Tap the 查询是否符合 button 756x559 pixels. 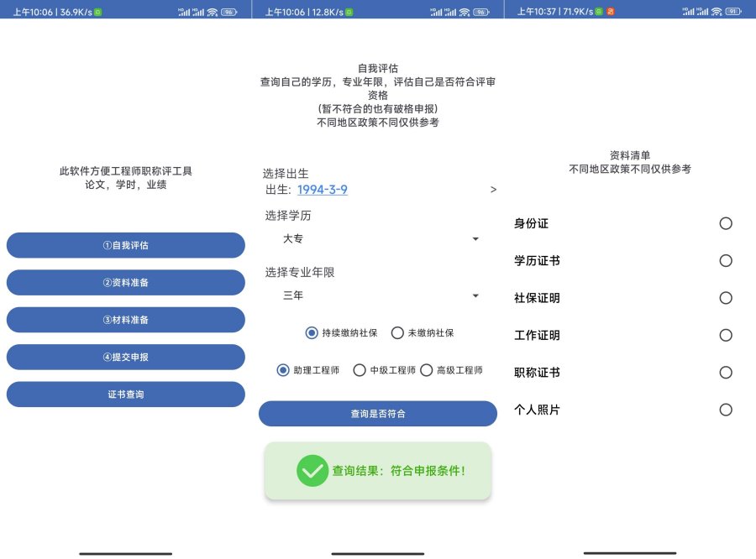377,413
